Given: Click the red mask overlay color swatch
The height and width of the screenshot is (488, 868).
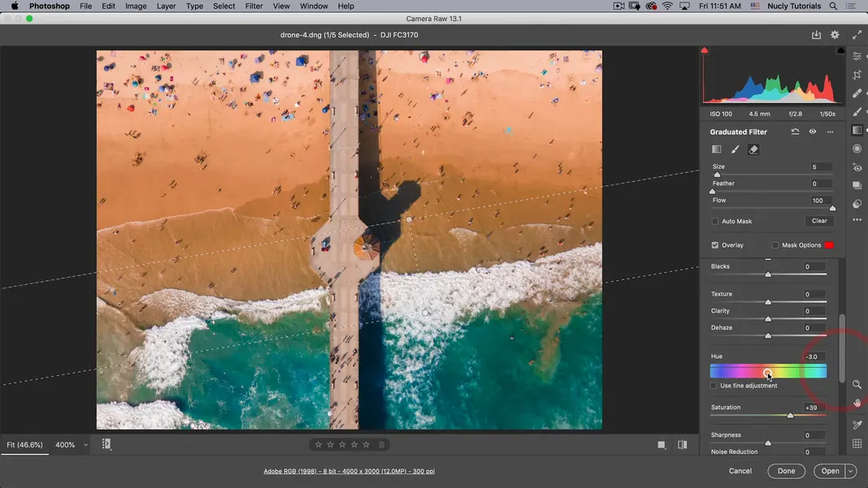Looking at the screenshot, I should tap(829, 245).
